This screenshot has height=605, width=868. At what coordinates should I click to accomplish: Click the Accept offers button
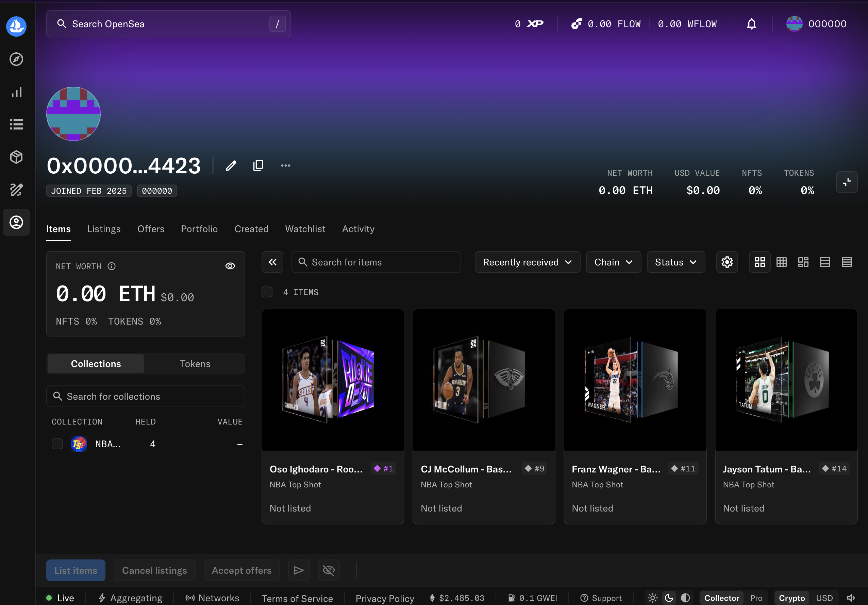click(x=241, y=570)
